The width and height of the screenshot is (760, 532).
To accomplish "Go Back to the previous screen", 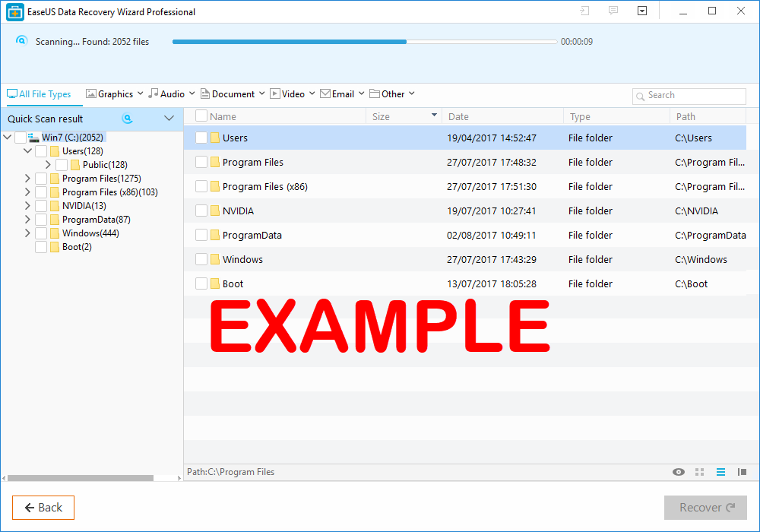I will pyautogui.click(x=43, y=507).
